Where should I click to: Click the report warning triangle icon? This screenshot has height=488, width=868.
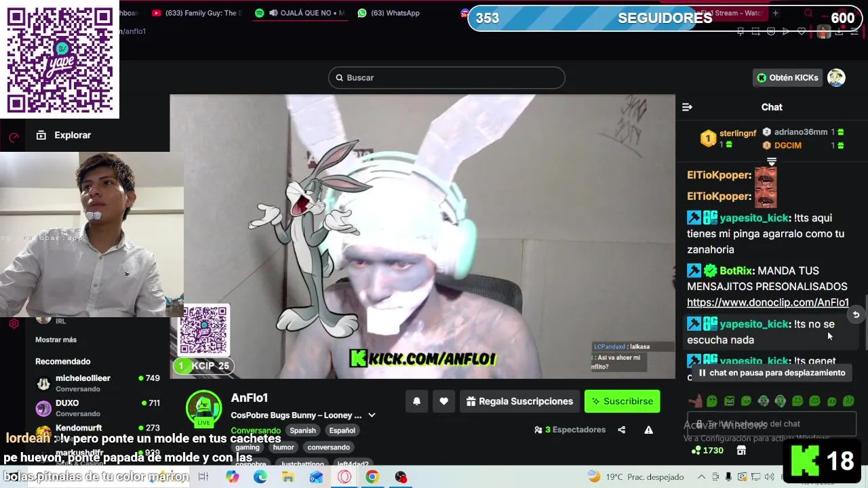tap(648, 430)
